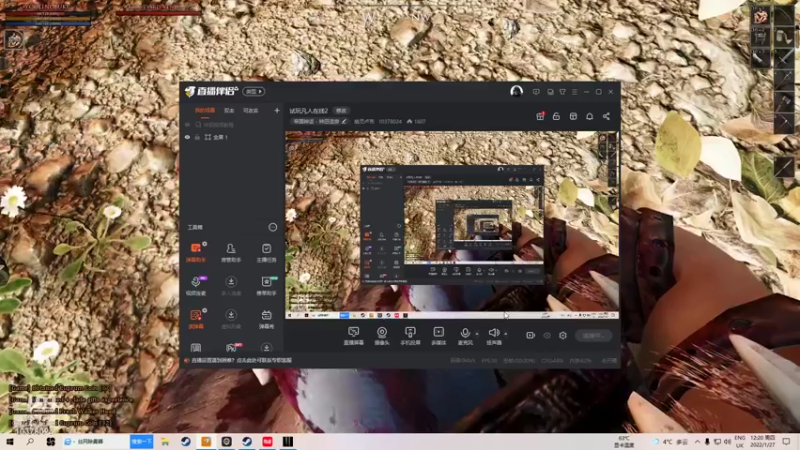Open the message icon in the title bar
800x450 pixels.
536,92
